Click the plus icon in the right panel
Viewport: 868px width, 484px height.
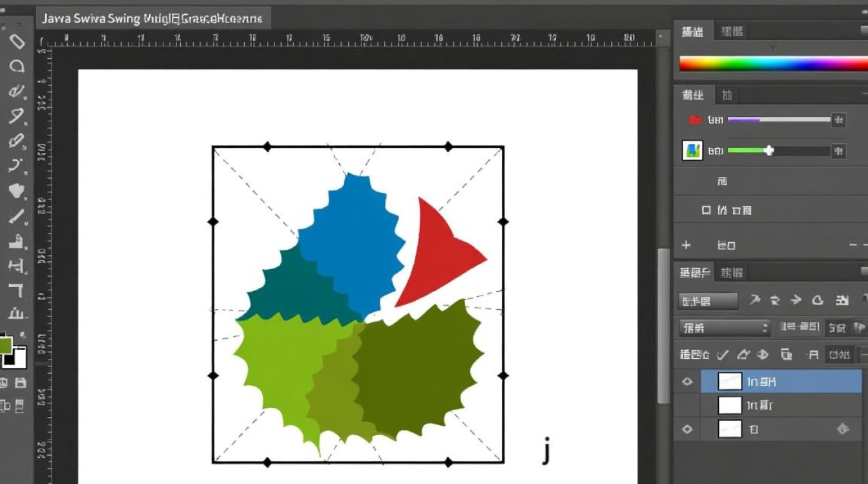click(686, 245)
